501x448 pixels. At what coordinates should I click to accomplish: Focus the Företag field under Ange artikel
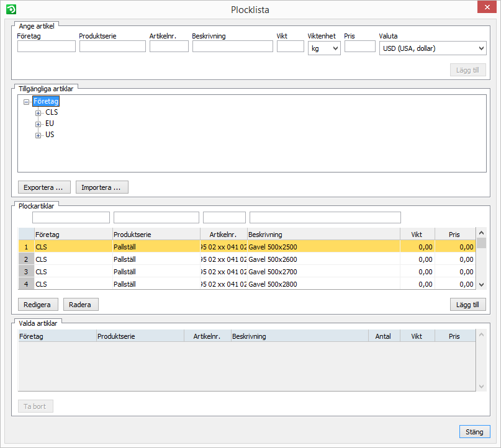47,47
